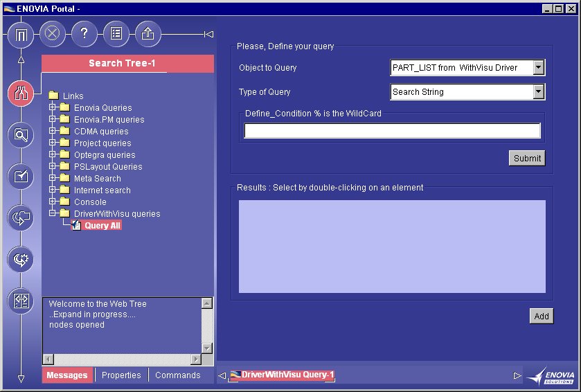Select the Optegra queries label
Image resolution: width=581 pixels, height=392 pixels.
105,155
